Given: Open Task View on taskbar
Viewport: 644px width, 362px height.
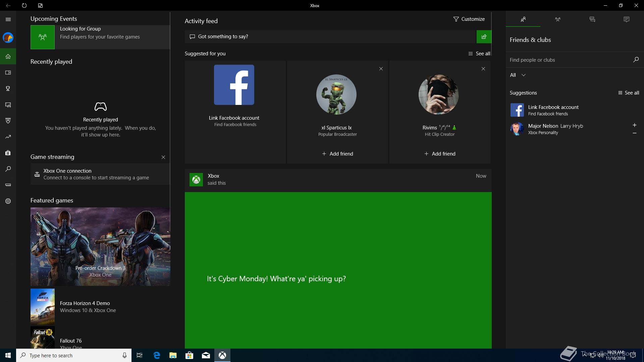Looking at the screenshot, I should tap(140, 355).
